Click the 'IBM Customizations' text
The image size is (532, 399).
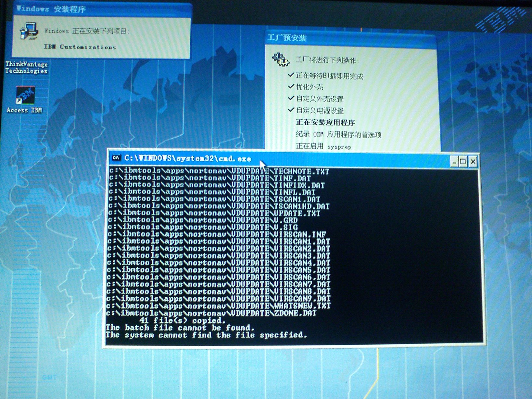point(80,47)
